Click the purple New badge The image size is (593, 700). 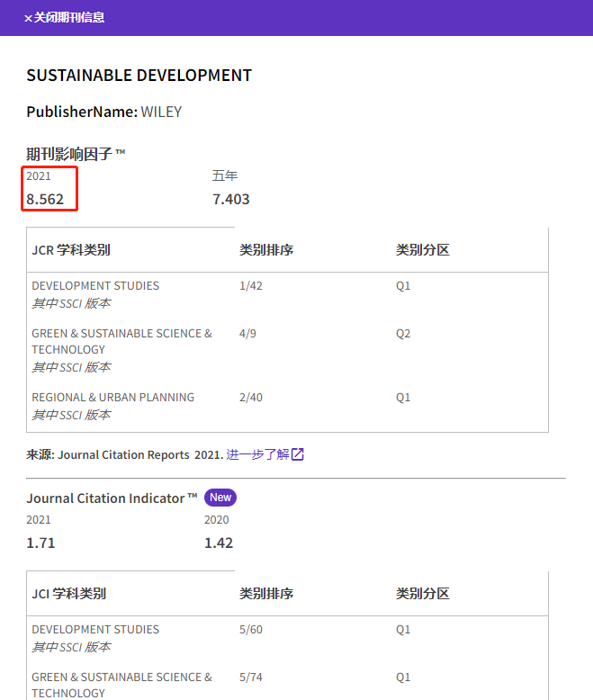click(220, 498)
